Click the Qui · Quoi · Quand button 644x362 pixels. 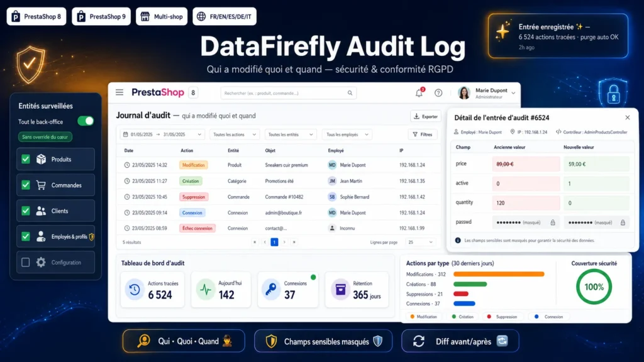pos(184,341)
